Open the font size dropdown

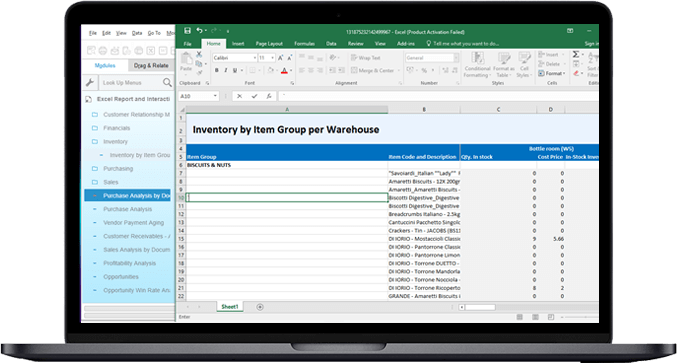pos(272,58)
